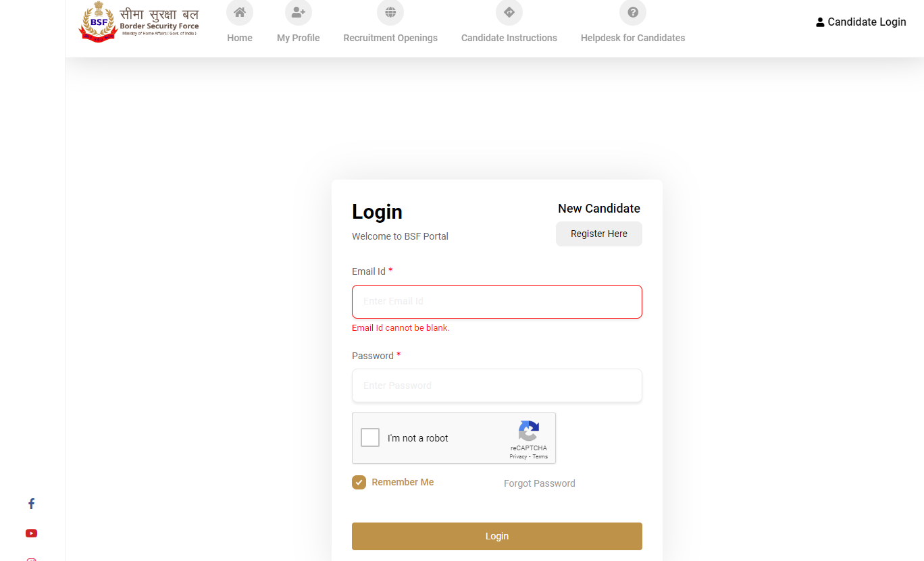Open Candidate Login in the header
924x561 pixels.
coord(861,22)
